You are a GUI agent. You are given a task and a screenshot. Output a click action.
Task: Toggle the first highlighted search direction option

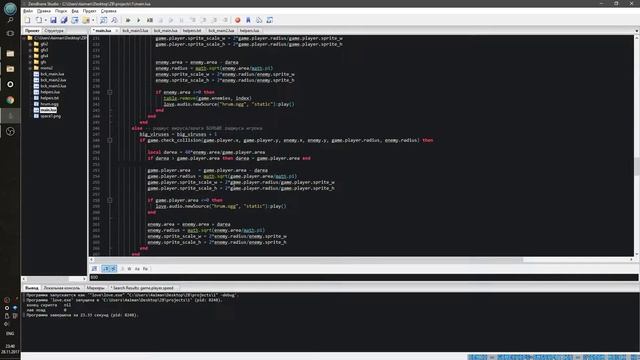[x=106, y=269]
